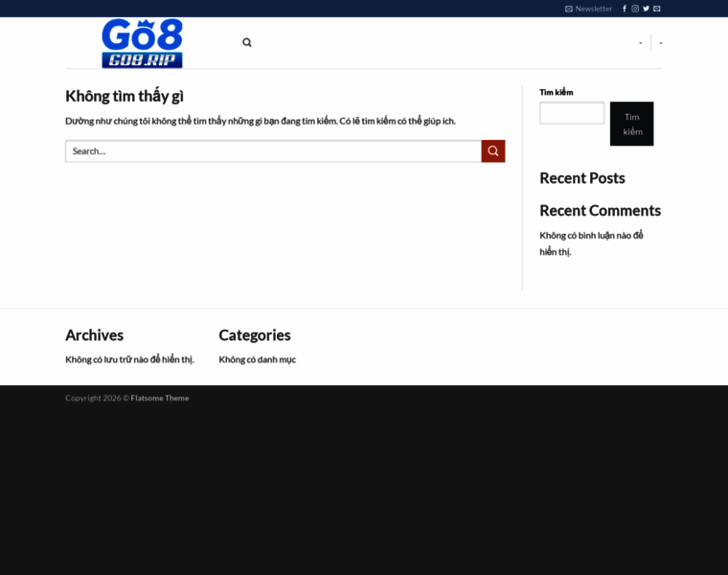
Task: Click the "Không tìm thấy gì" page title
Action: coord(125,96)
